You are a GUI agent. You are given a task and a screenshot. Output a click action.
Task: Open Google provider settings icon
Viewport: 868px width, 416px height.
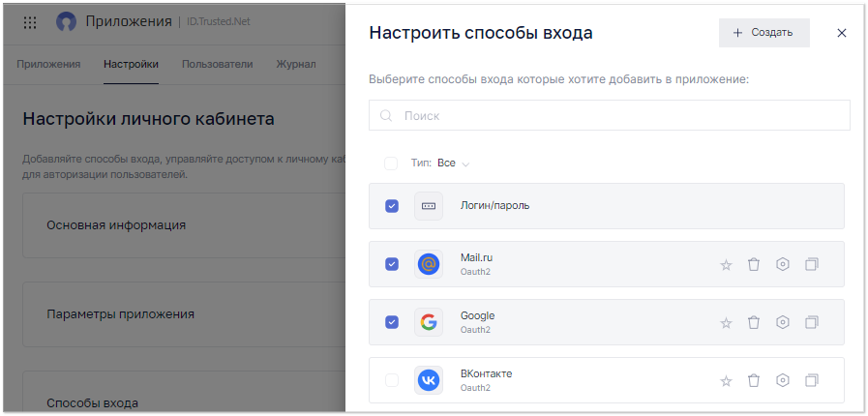pos(782,322)
